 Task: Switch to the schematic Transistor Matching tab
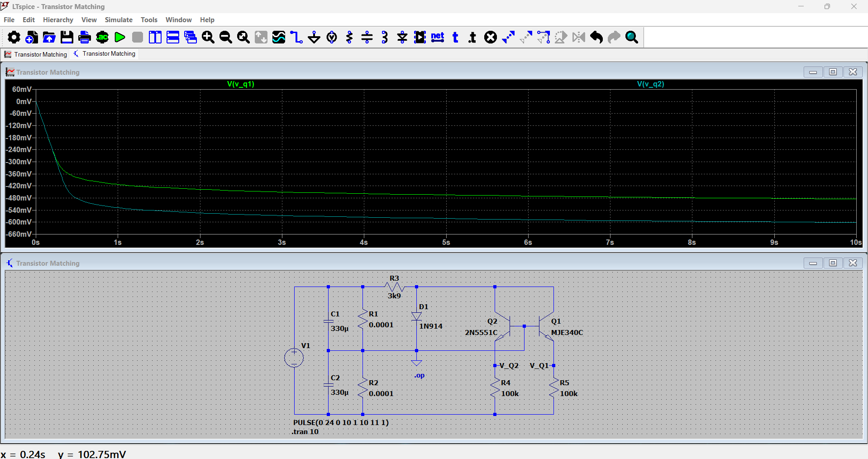(105, 54)
